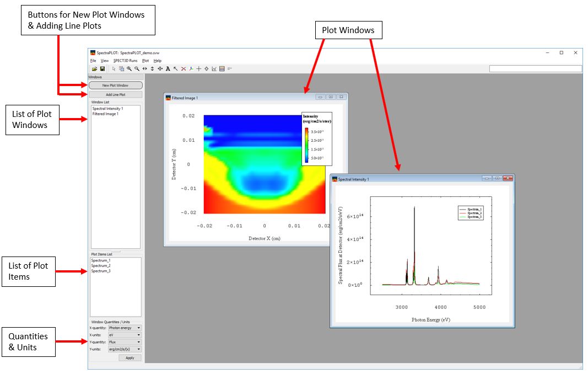Click the red X delete icon
The height and width of the screenshot is (374, 588).
tap(184, 69)
